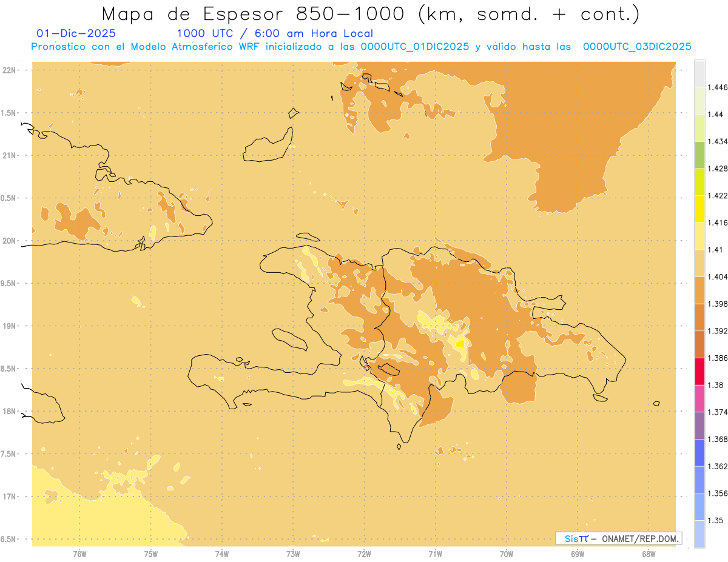Screen dimensions: 728x562
Task: Pick the green swatch between 1.428 and 1.434
Action: point(699,155)
